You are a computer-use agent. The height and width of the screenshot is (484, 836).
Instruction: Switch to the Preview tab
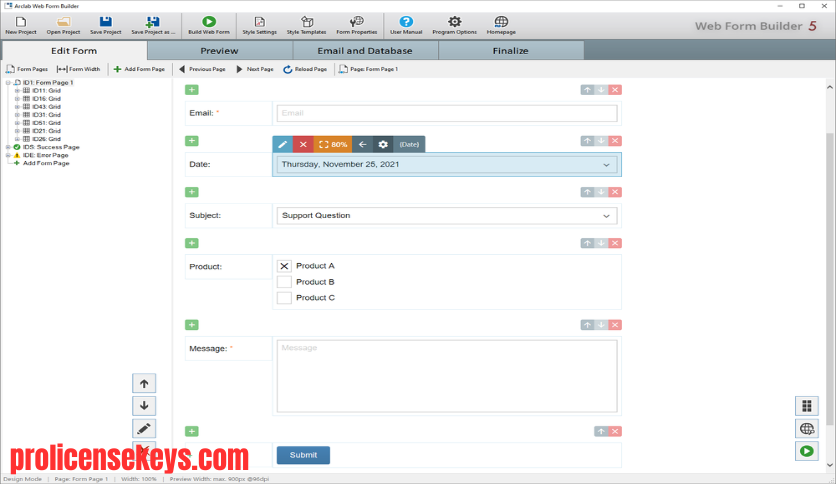click(x=220, y=51)
